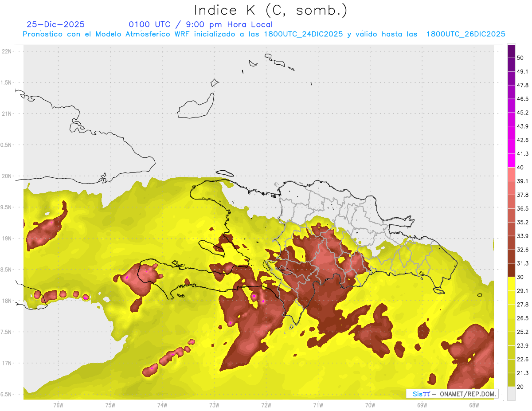Click the "Indice K (C, somb.)" title
This screenshot has height=411, width=532.
click(270, 10)
